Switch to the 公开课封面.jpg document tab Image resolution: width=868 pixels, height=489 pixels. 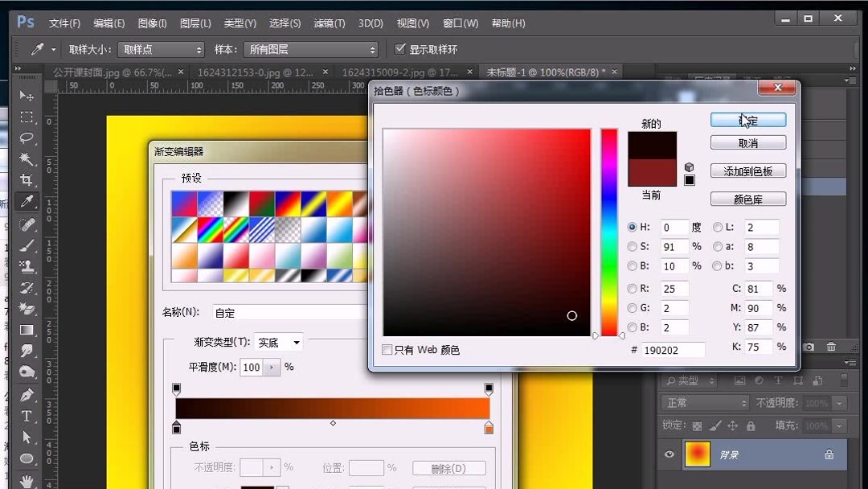(113, 72)
